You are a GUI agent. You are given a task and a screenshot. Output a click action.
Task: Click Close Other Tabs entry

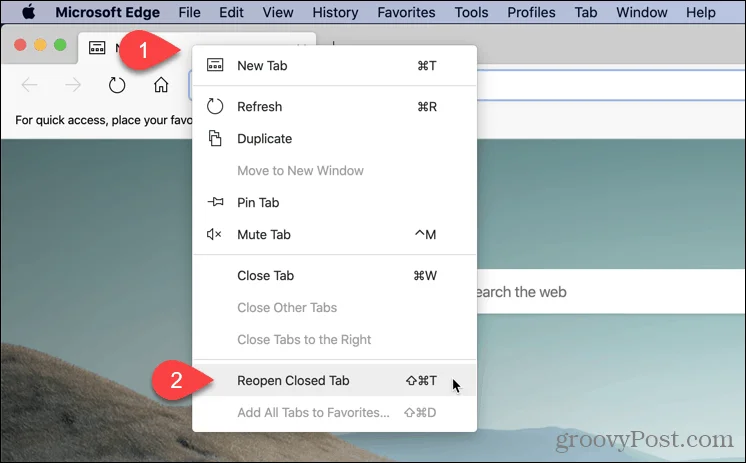(334, 307)
